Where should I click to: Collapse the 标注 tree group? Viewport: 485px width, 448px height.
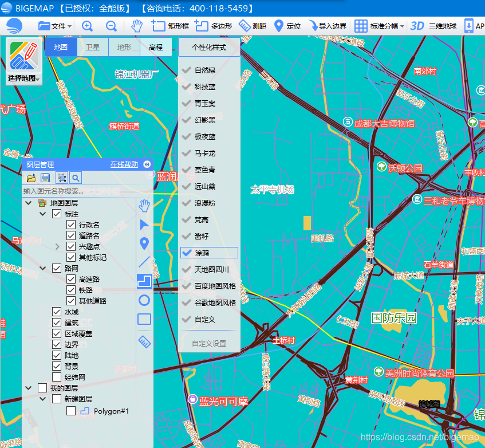[x=43, y=214]
